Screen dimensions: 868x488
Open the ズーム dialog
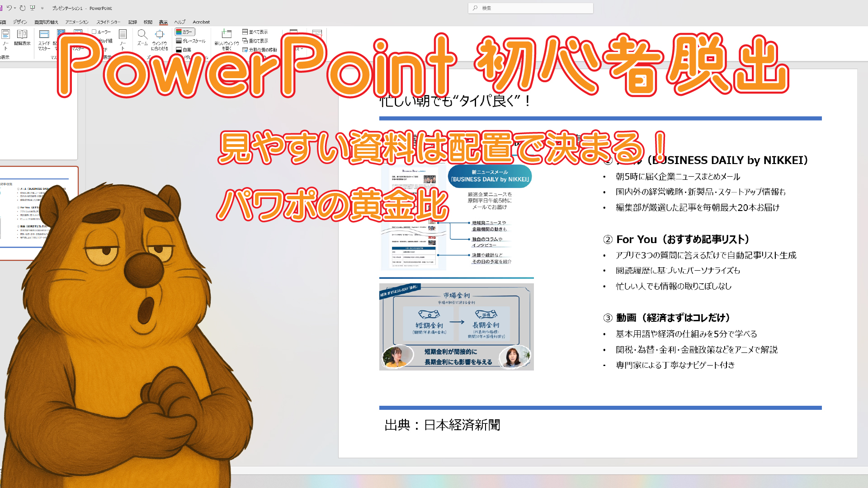point(142,38)
